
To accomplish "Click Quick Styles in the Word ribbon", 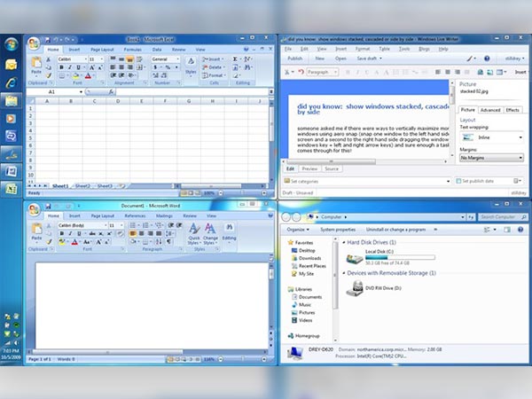I will tap(193, 238).
